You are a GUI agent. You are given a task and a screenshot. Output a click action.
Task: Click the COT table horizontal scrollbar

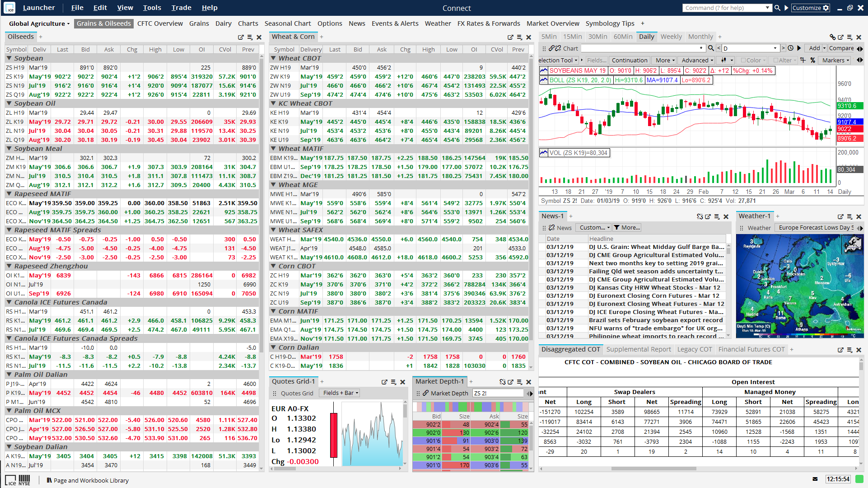(x=653, y=469)
